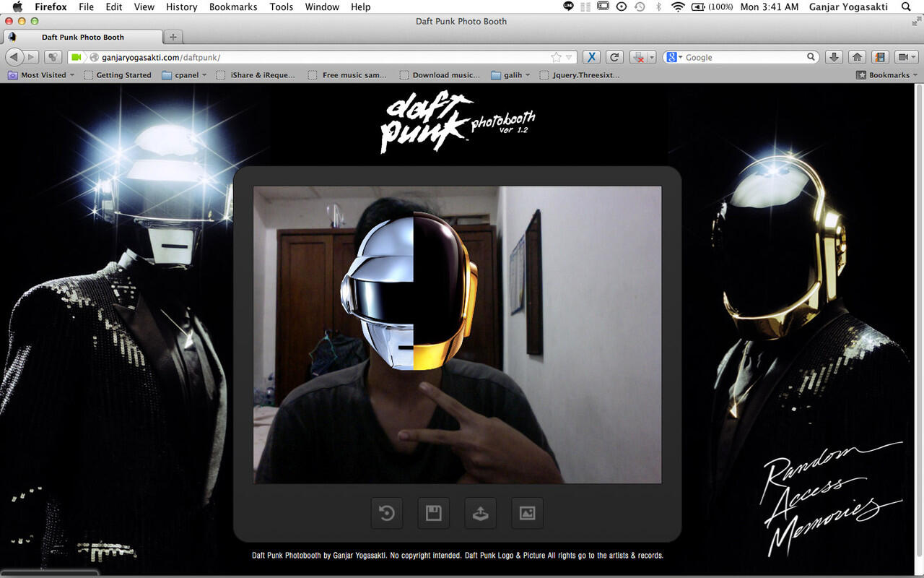924x578 pixels.
Task: Click the Wi-Fi status icon
Action: (x=677, y=7)
